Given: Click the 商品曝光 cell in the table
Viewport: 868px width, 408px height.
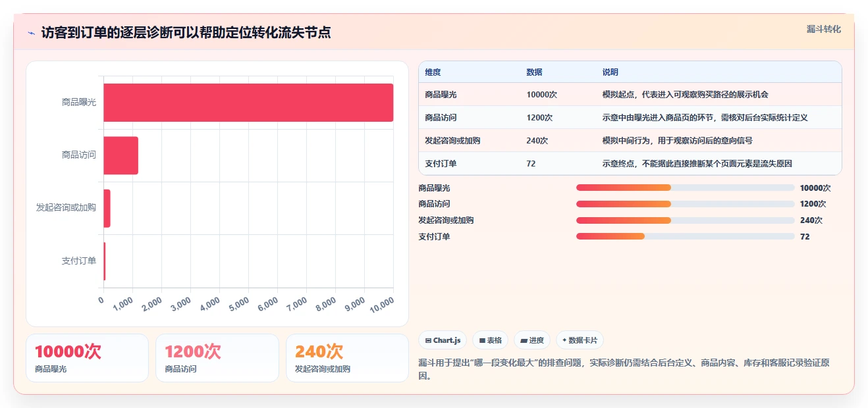Looking at the screenshot, I should point(441,95).
